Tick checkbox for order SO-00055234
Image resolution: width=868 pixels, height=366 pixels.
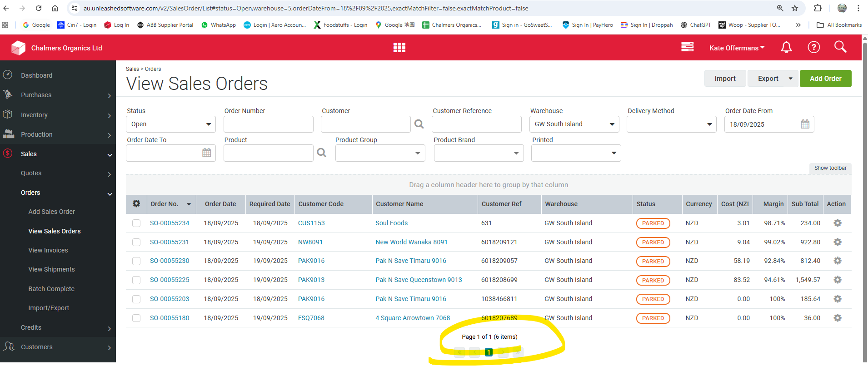[x=136, y=223]
